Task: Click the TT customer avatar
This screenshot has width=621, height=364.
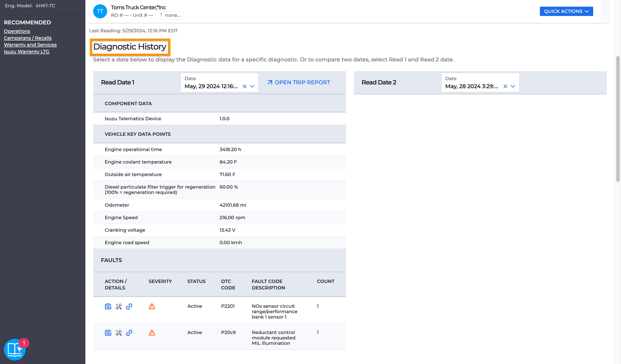Action: 100,11
